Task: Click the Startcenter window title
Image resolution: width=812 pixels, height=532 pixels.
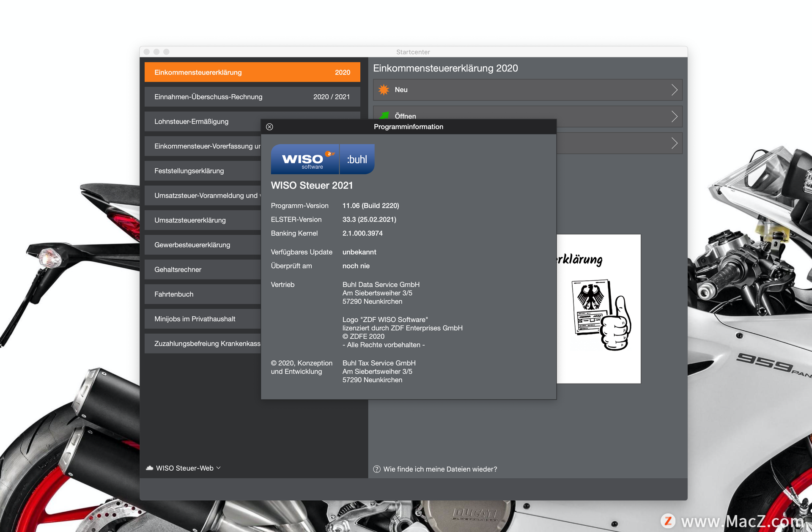Action: (413, 52)
